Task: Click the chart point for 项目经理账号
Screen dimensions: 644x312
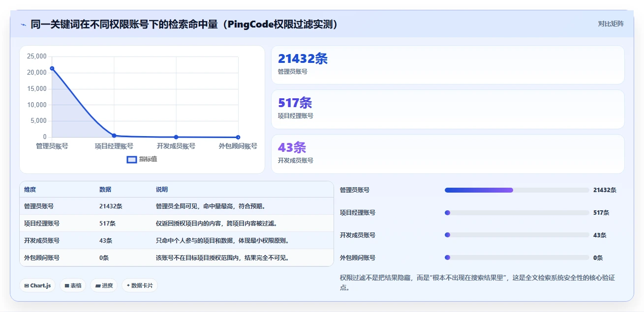Action: tap(114, 136)
